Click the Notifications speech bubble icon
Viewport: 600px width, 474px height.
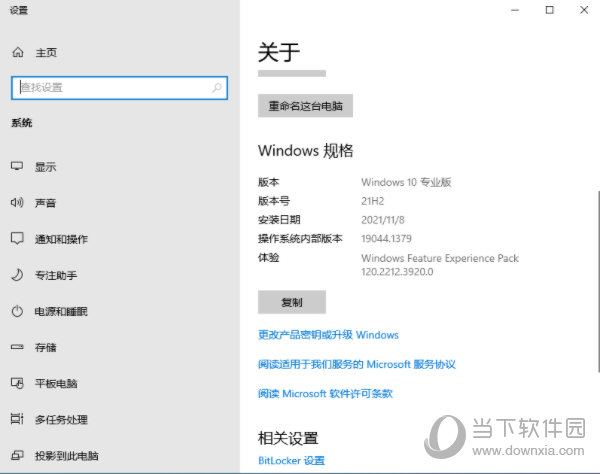point(17,238)
